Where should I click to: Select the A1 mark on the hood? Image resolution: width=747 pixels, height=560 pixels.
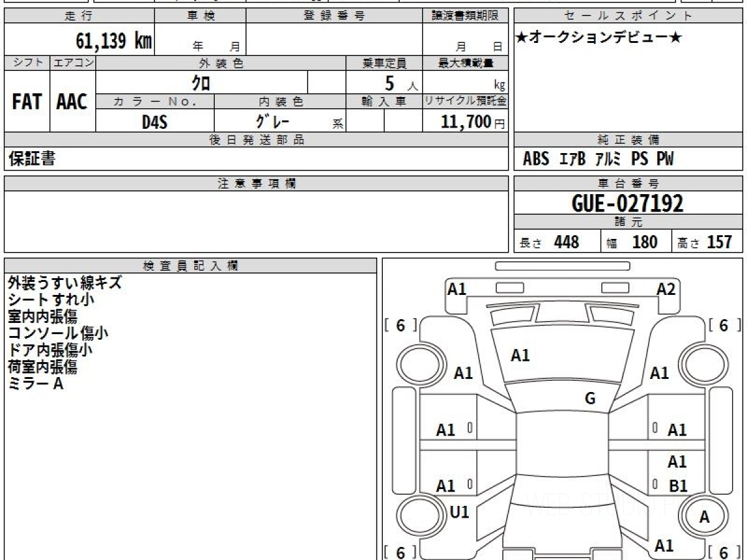[520, 355]
